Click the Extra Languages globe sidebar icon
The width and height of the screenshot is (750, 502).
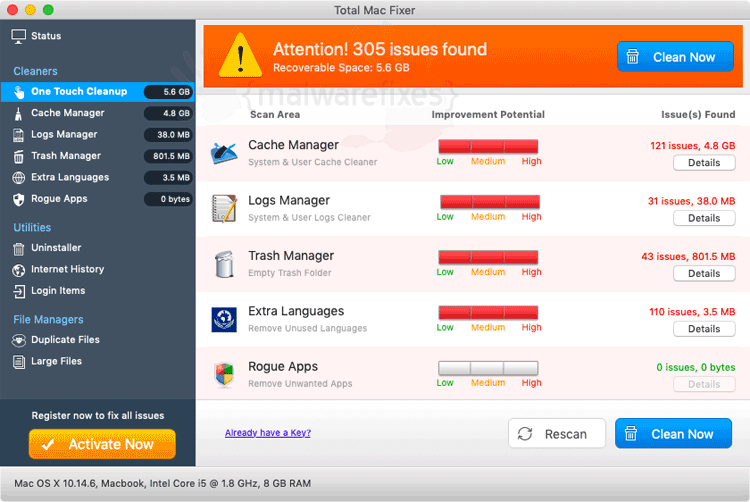tap(18, 178)
